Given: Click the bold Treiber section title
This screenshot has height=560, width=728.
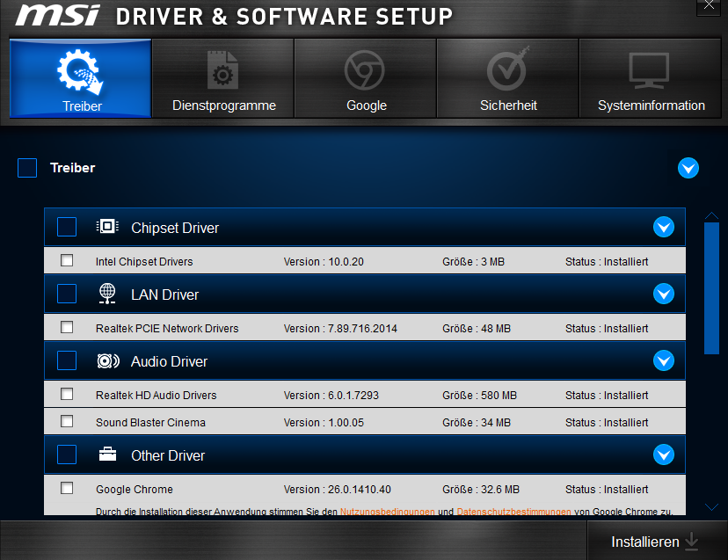Looking at the screenshot, I should [x=72, y=168].
